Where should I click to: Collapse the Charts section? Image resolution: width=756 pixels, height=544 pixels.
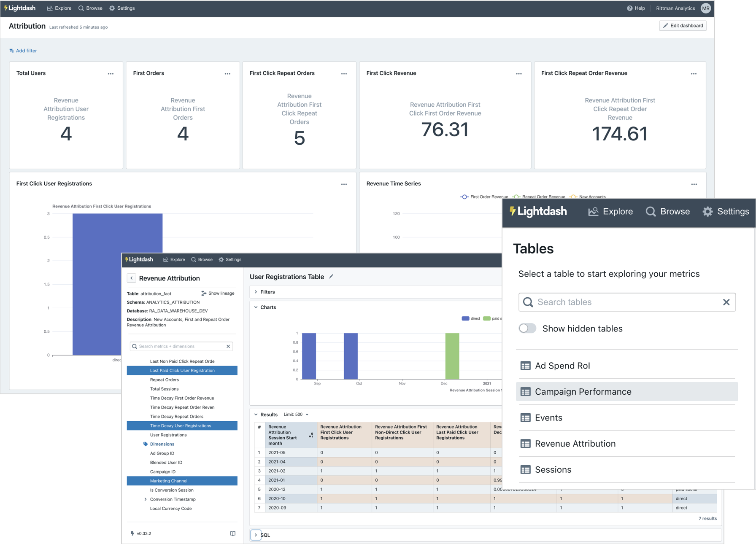coord(256,307)
